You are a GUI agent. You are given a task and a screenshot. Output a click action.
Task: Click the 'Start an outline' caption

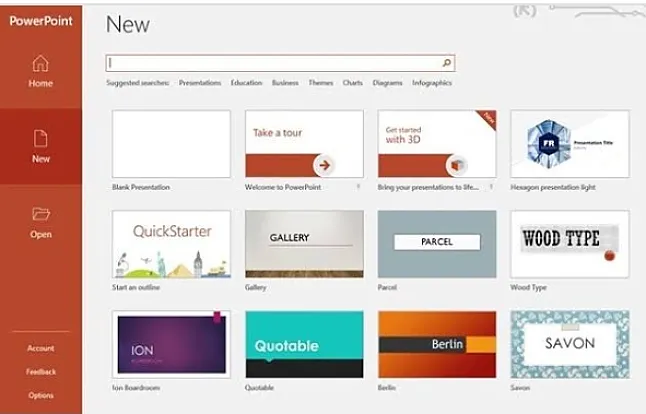[x=136, y=287]
